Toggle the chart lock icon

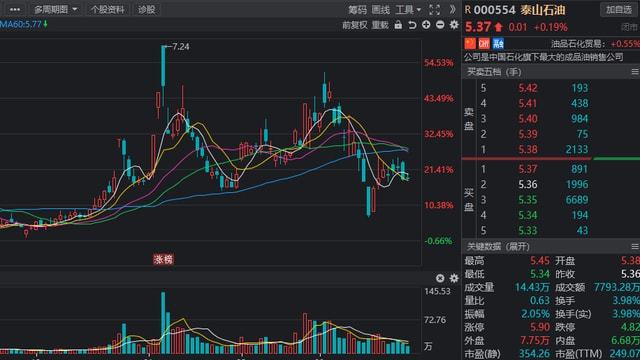coord(398,25)
